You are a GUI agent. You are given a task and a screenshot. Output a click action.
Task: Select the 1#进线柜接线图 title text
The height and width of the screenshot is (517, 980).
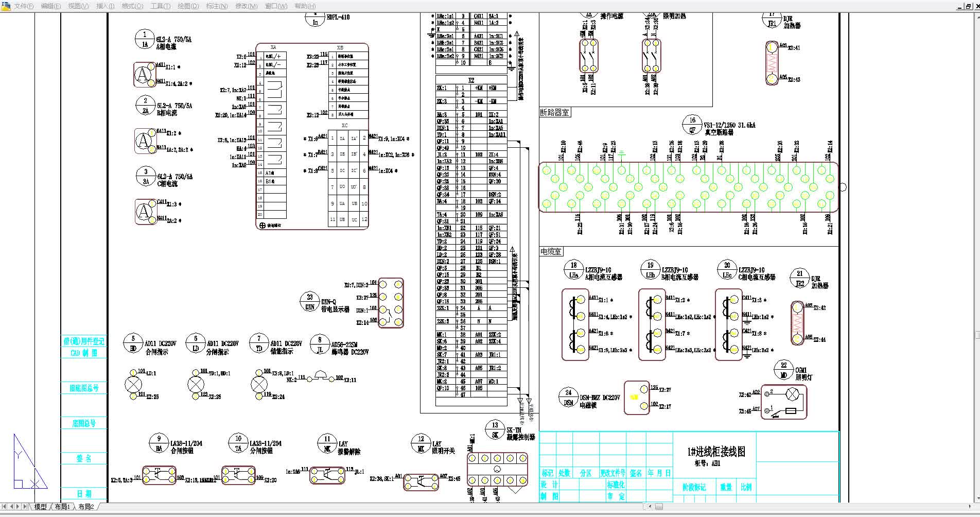[716, 452]
